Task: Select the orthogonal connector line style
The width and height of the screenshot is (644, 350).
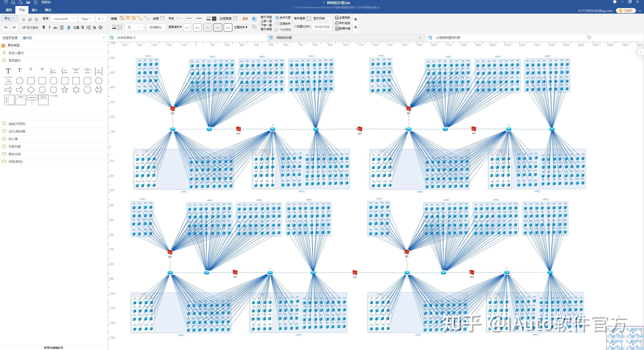Action: [122, 18]
